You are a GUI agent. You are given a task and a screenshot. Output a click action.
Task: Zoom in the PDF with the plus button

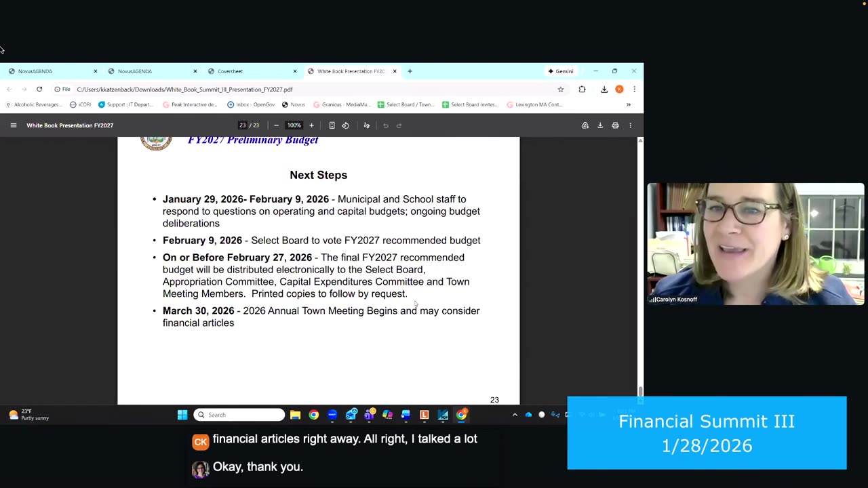click(311, 125)
